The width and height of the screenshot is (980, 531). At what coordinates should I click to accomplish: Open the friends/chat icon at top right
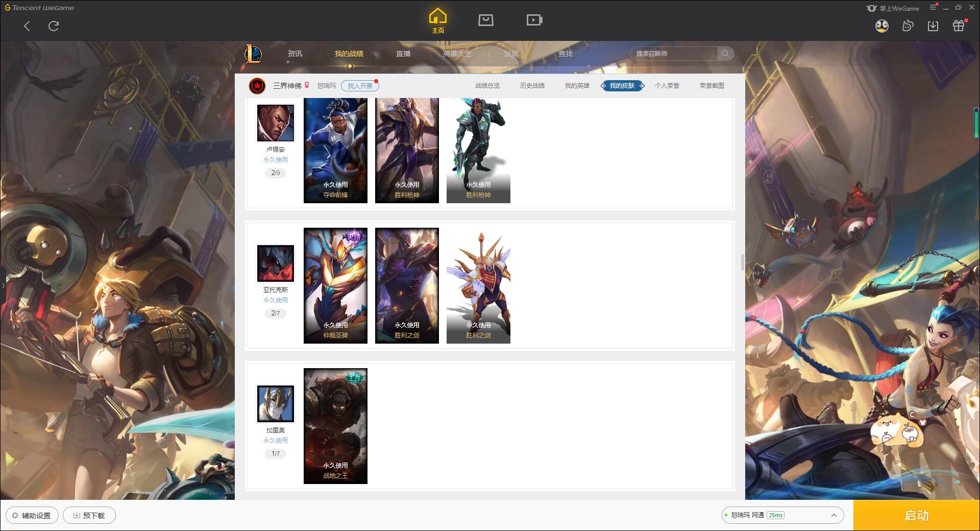908,26
